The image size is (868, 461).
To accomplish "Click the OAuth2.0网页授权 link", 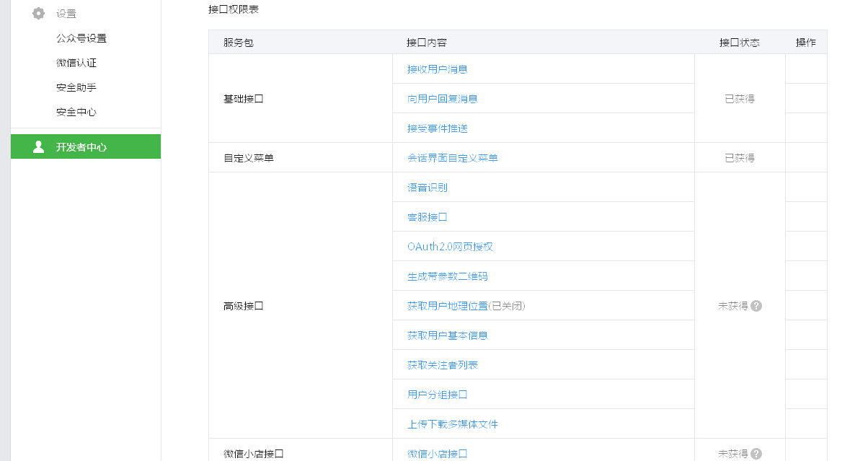I will click(450, 247).
